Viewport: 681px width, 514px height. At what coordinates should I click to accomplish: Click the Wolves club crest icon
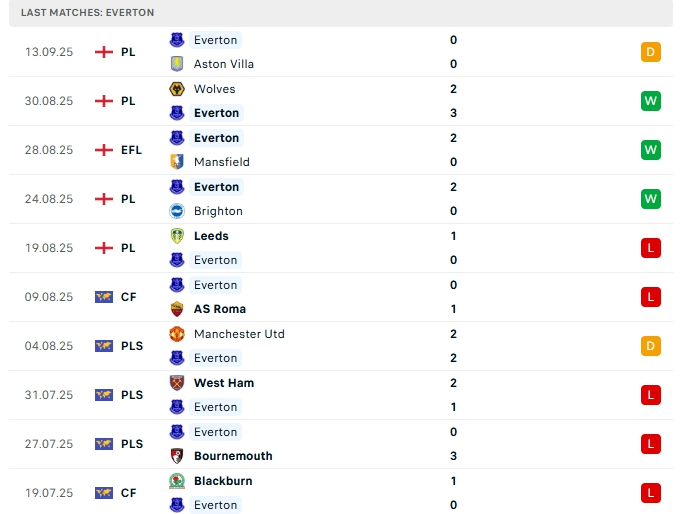pos(177,89)
